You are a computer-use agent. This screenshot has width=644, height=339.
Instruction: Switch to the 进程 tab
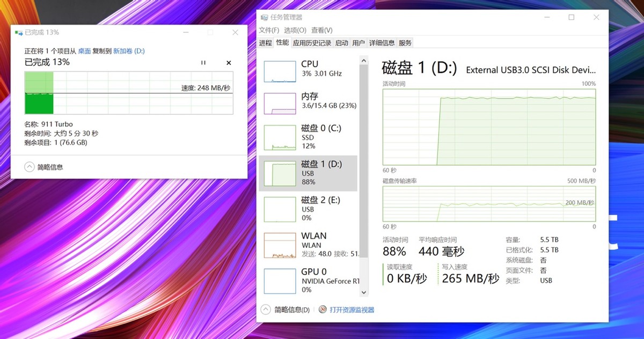click(x=265, y=43)
